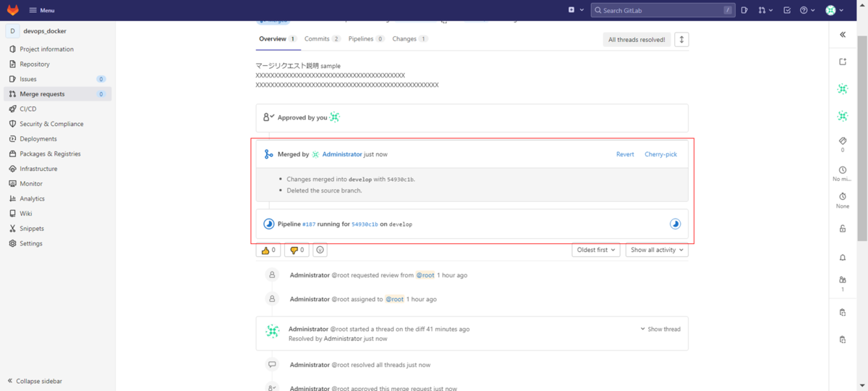Viewport: 868px width, 391px height.
Task: Click the Revert button
Action: point(625,154)
